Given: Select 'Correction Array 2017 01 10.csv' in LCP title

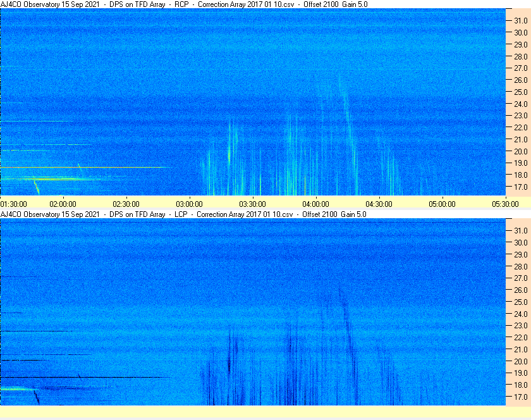Looking at the screenshot, I should pyautogui.click(x=245, y=214).
